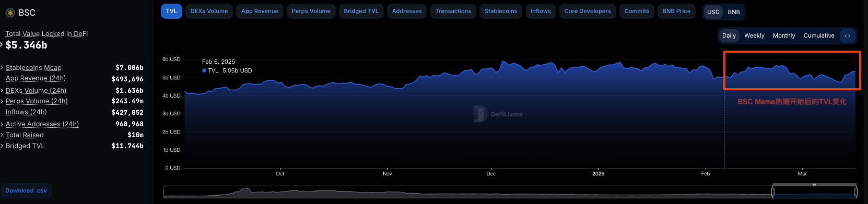Click the Mar label on the x-axis
The width and height of the screenshot is (868, 204).
[x=802, y=174]
